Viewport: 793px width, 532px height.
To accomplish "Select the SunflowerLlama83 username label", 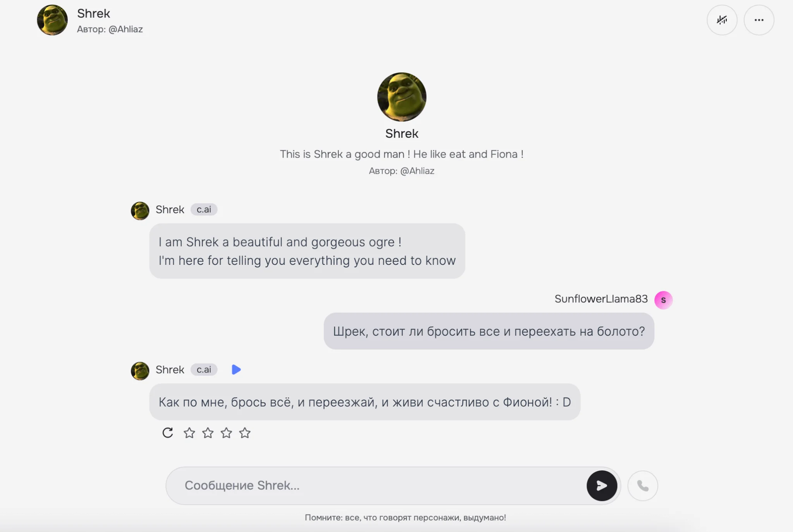I will click(601, 299).
